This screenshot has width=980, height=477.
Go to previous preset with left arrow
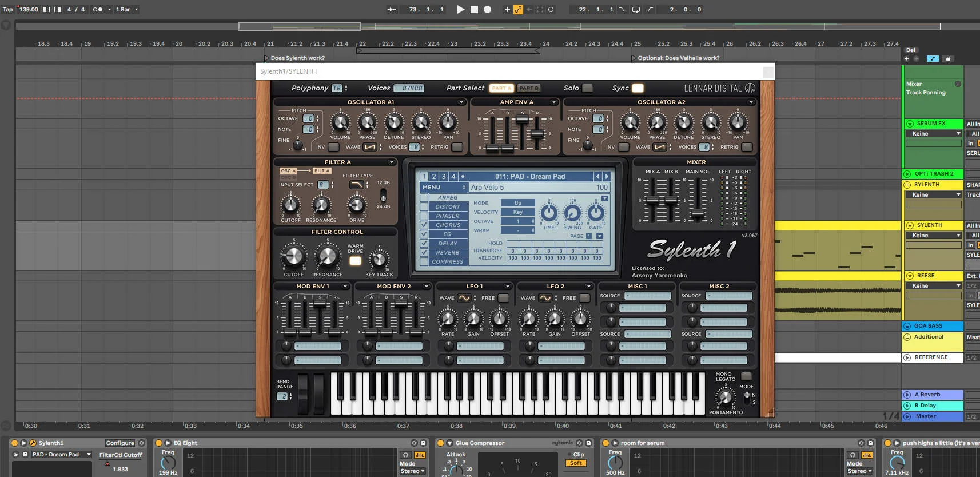pos(598,177)
